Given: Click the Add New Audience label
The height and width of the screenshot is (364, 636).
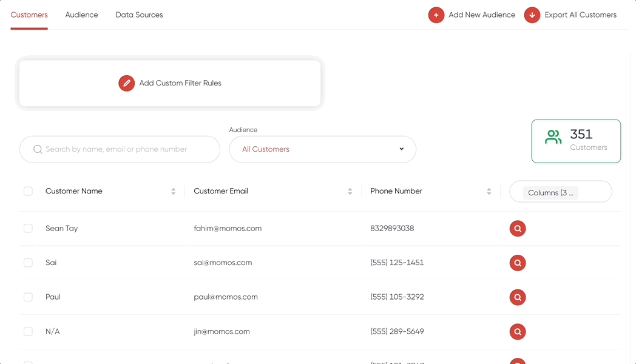Looking at the screenshot, I should tap(482, 15).
